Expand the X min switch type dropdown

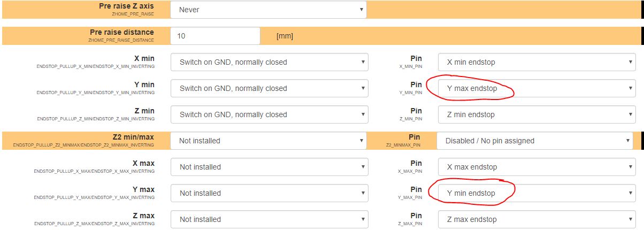click(x=269, y=62)
